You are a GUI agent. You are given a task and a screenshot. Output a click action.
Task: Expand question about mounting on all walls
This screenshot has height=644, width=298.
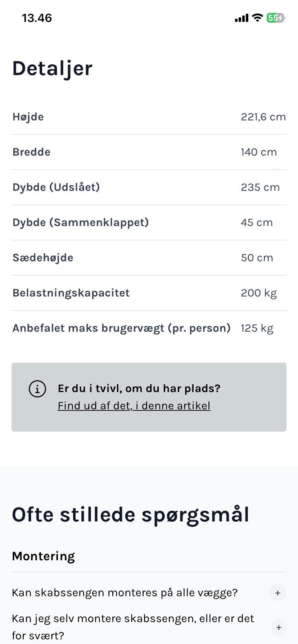click(278, 593)
